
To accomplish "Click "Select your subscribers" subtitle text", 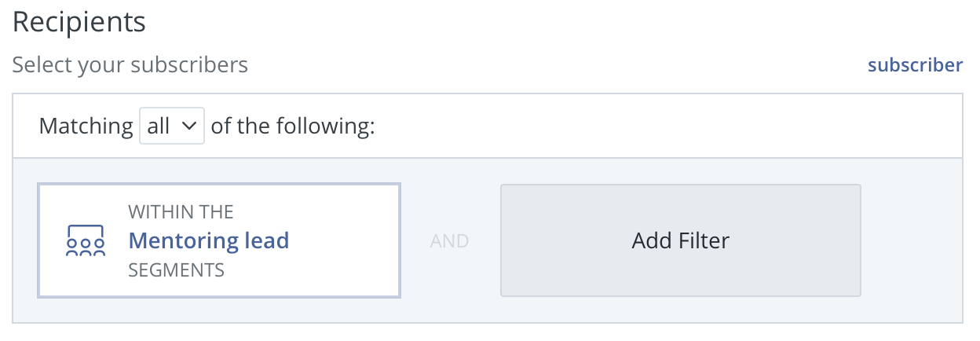I will pyautogui.click(x=130, y=64).
